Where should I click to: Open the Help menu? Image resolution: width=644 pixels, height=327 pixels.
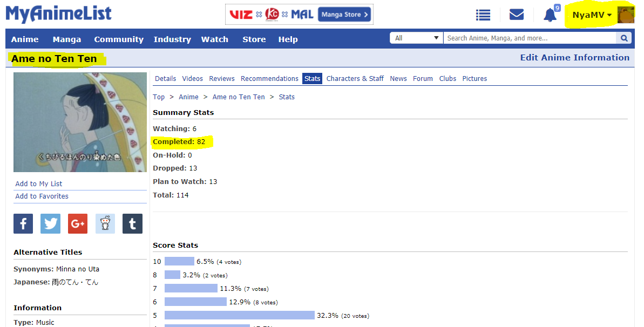(x=288, y=39)
